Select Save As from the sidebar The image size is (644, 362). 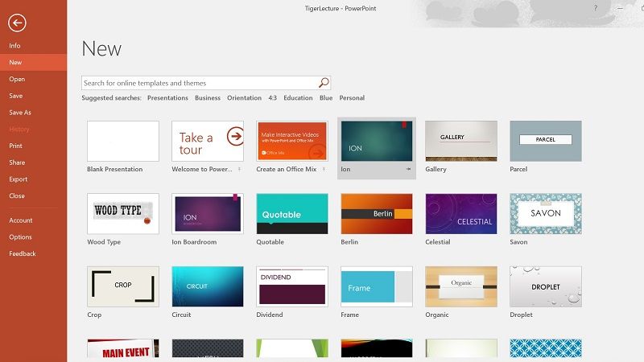coord(20,113)
